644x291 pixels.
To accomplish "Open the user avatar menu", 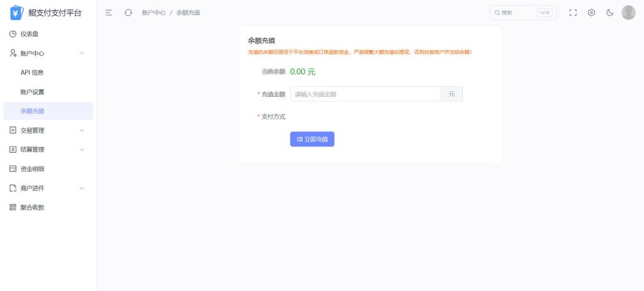I will click(x=628, y=13).
